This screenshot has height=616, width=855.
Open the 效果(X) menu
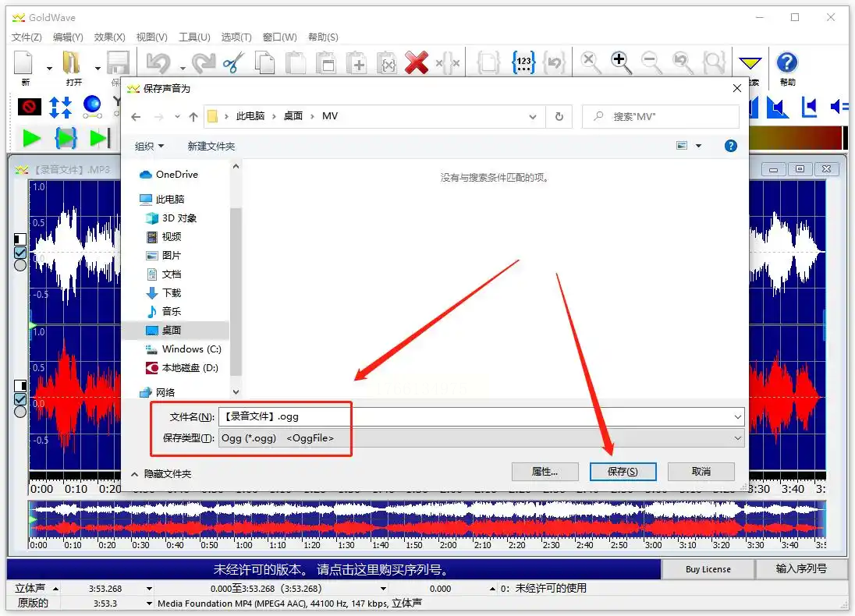click(109, 37)
